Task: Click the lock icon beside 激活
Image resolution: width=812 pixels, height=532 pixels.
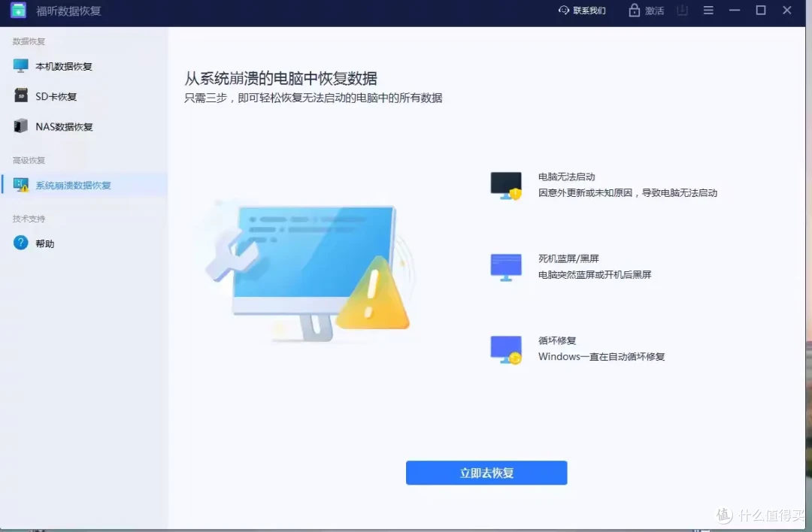Action: pos(635,11)
